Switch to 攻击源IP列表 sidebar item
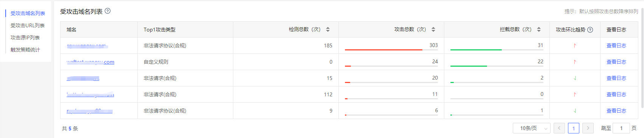The height and width of the screenshot is (138, 644). (25, 38)
